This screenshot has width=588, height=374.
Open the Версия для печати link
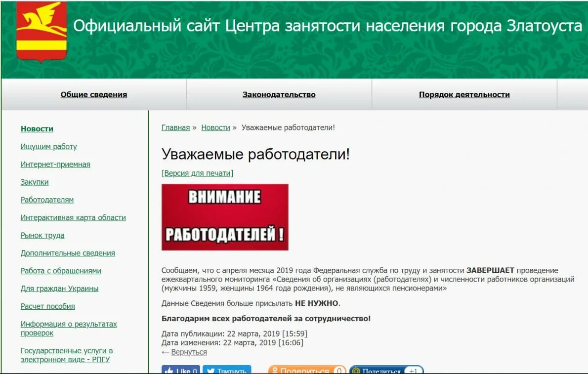point(196,173)
